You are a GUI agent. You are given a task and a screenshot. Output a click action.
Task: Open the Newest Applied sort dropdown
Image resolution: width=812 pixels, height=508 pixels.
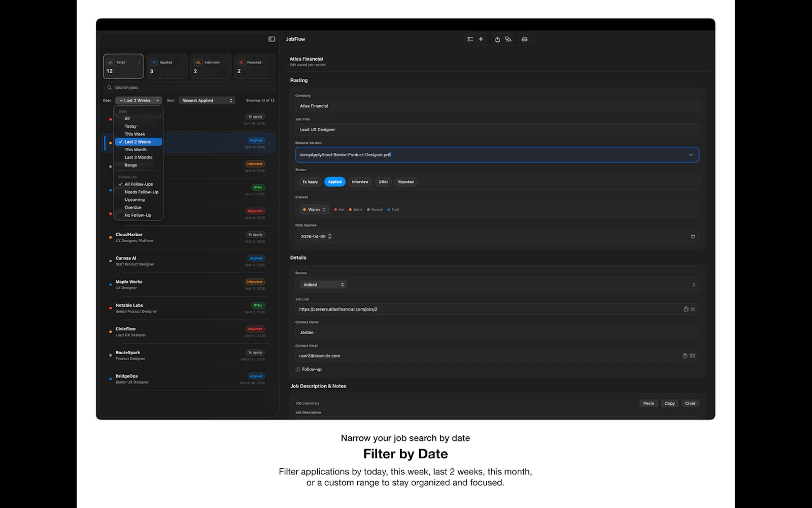207,101
